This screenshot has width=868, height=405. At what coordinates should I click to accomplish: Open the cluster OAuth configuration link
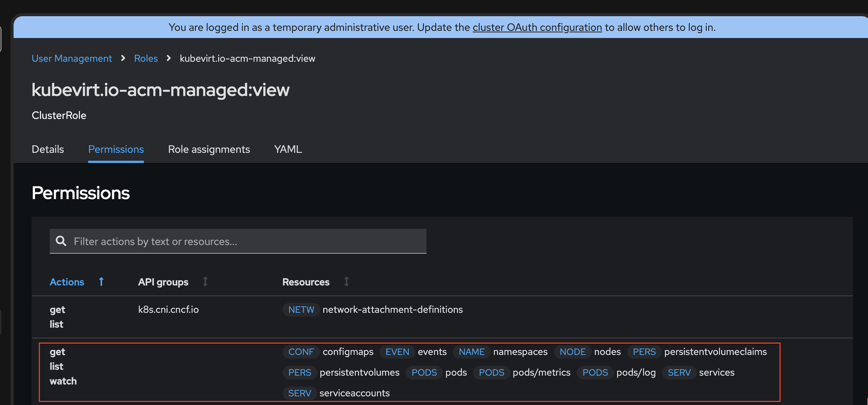(x=537, y=27)
